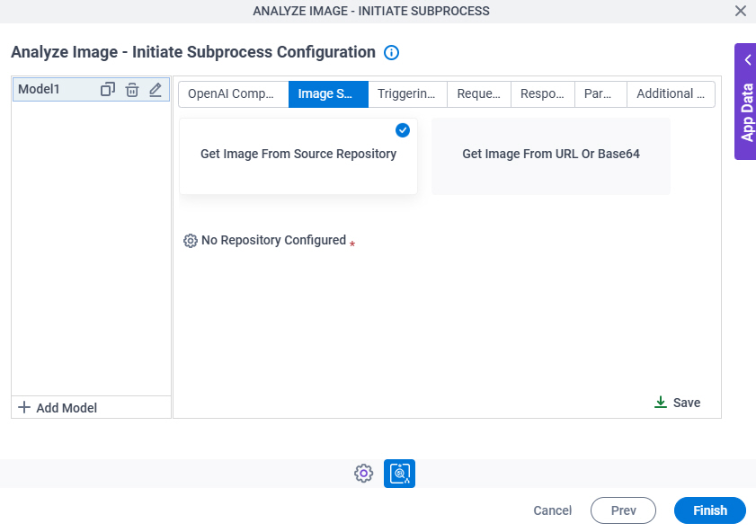
Task: Click the Analyze Image configuration heading
Action: point(193,52)
